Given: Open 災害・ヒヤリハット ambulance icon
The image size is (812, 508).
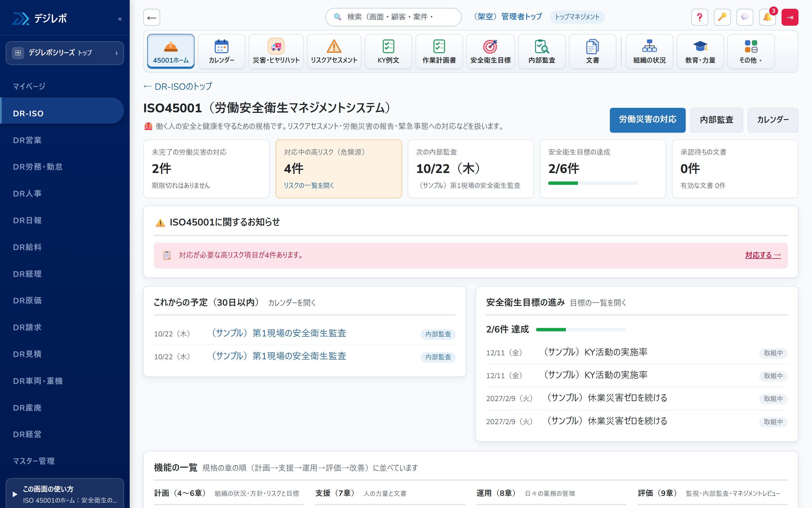Looking at the screenshot, I should pyautogui.click(x=276, y=51).
